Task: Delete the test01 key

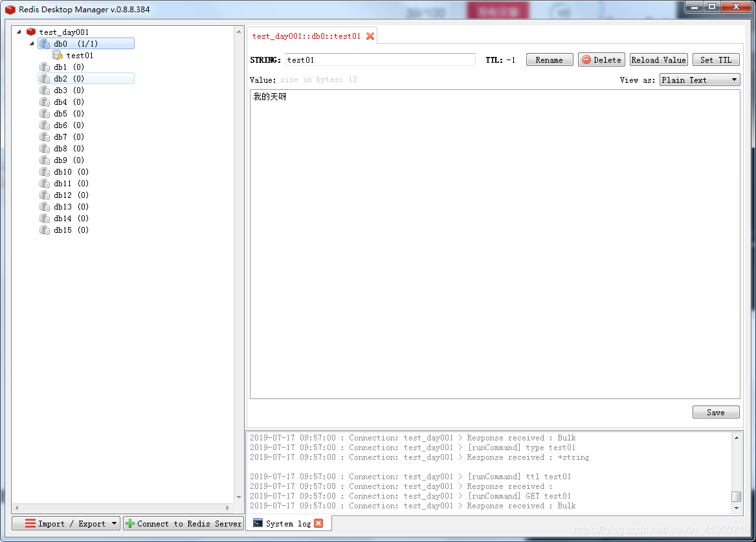Action: point(602,60)
